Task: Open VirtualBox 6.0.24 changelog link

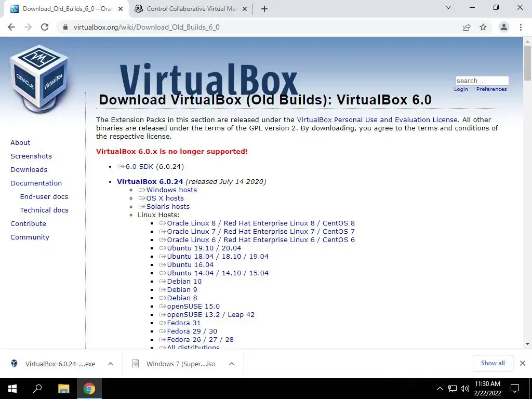Action: [150, 181]
